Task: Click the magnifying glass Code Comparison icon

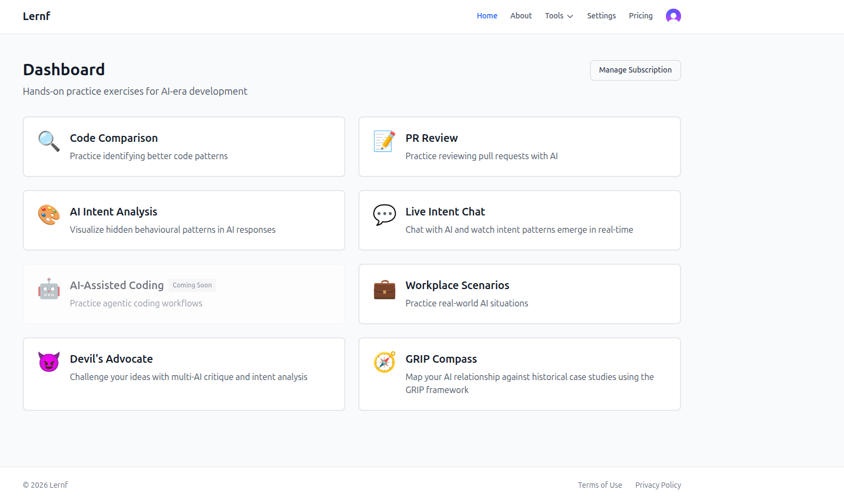Action: click(49, 141)
